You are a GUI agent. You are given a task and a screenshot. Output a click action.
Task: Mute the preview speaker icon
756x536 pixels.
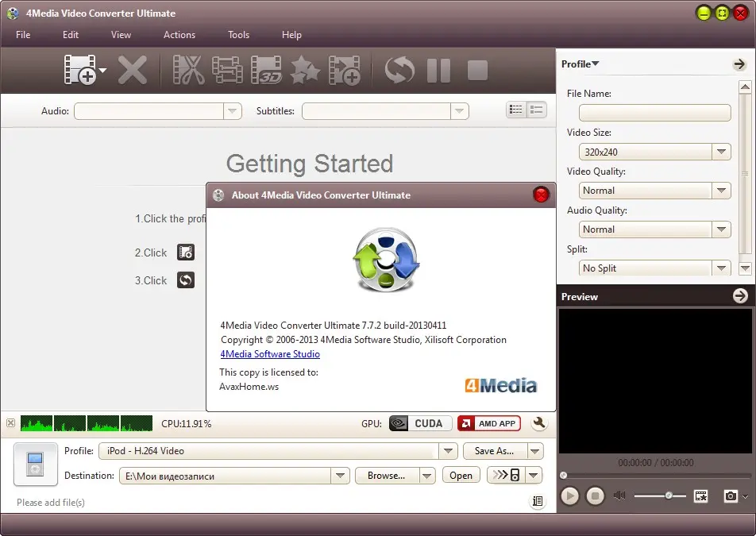click(619, 496)
